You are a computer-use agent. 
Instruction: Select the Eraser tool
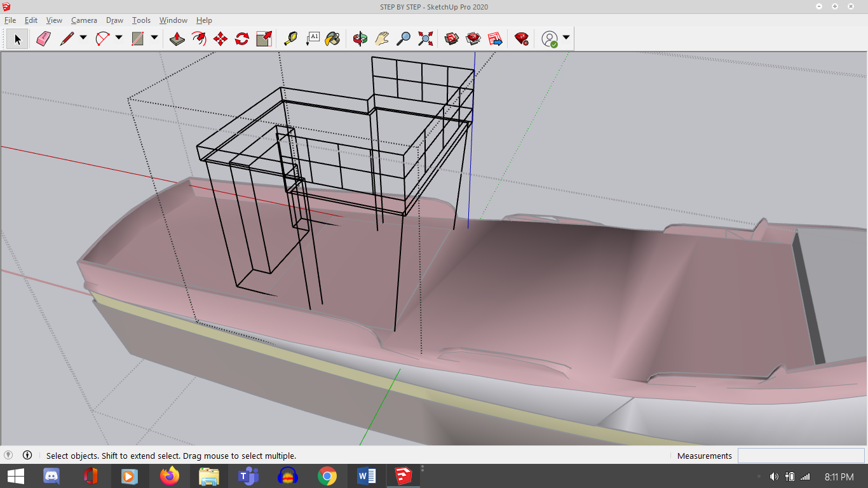pos(43,39)
